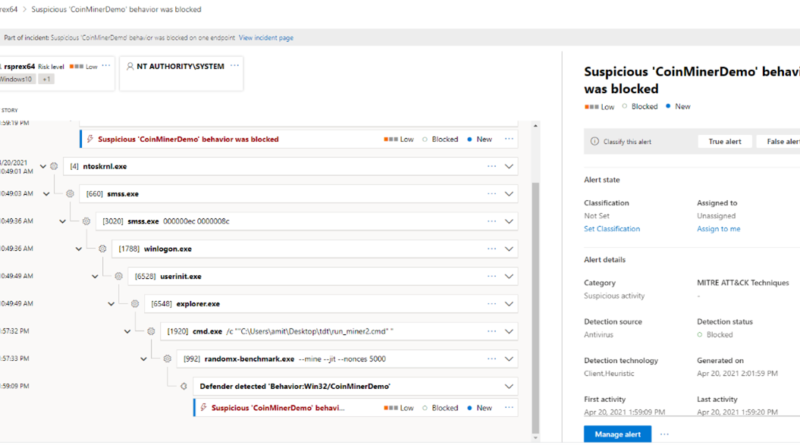Click the winlogon.exe process gear icon

103,249
